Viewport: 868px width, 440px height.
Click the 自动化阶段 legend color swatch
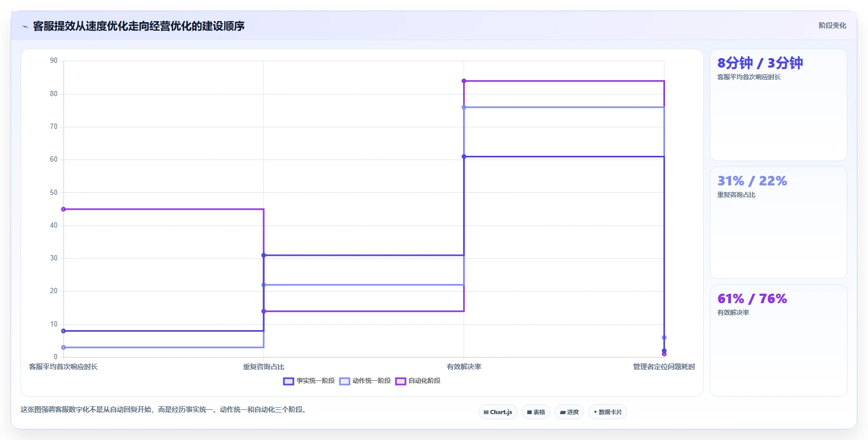[x=401, y=381]
